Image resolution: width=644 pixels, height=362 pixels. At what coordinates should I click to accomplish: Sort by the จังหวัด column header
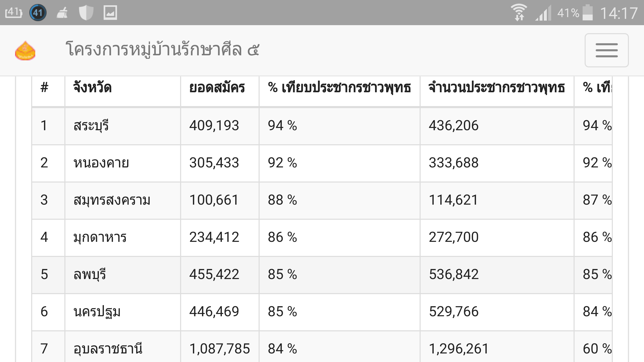92,88
